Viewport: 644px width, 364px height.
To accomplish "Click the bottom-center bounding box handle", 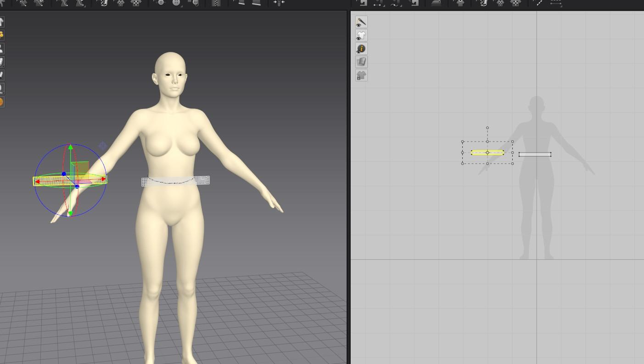I will point(487,163).
